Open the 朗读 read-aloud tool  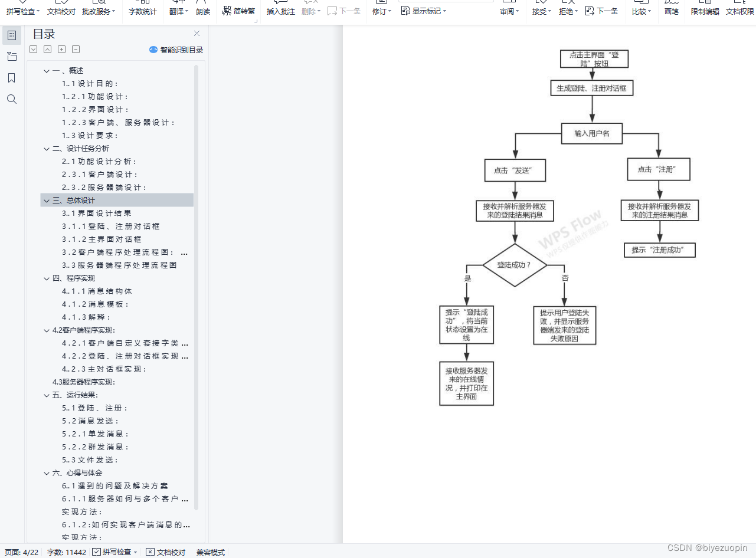point(203,11)
